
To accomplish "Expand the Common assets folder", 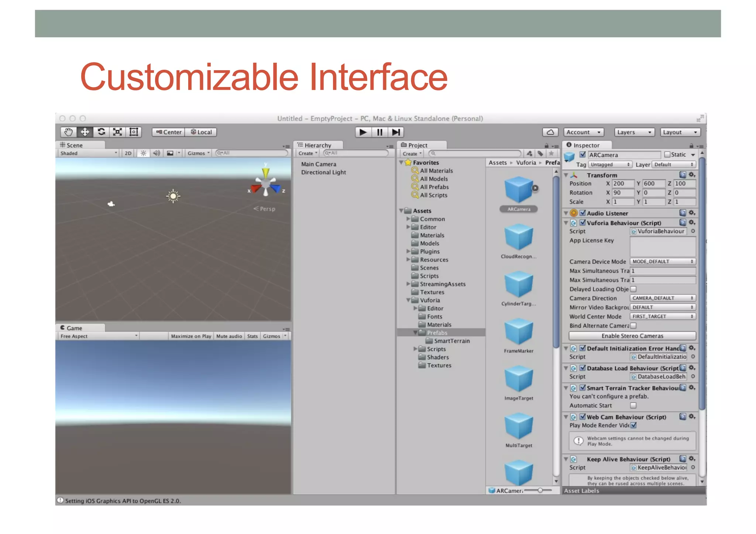I will (408, 219).
